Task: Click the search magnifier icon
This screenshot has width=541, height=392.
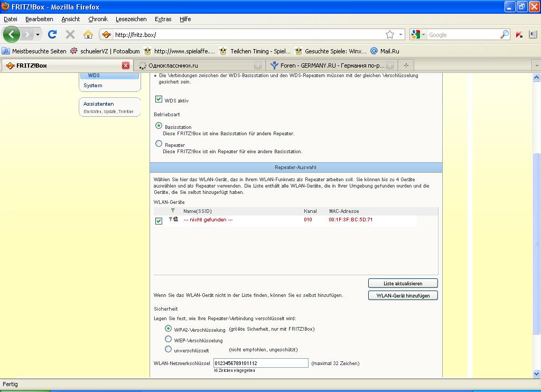Action: [x=505, y=34]
